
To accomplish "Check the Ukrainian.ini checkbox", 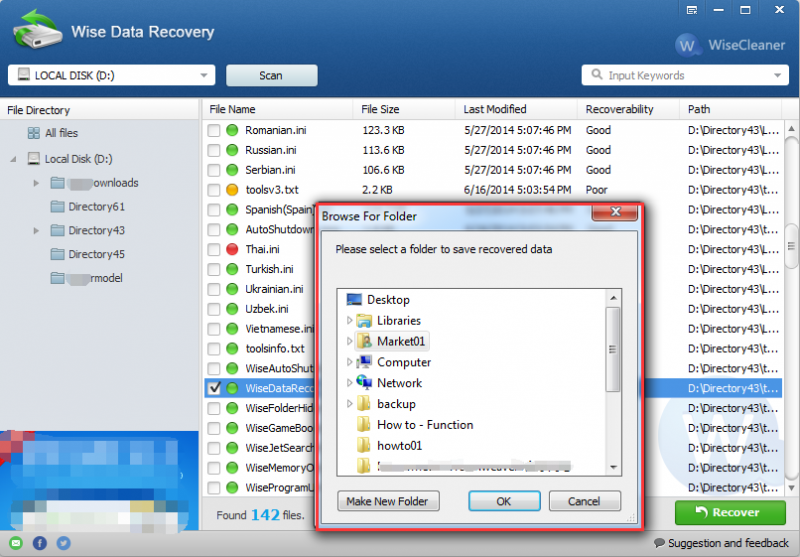I will click(214, 289).
